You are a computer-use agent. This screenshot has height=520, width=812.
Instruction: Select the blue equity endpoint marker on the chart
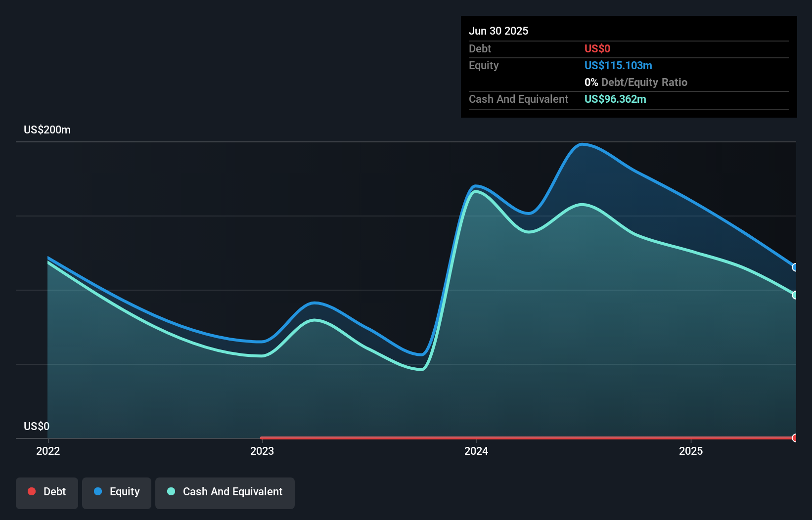[795, 267]
